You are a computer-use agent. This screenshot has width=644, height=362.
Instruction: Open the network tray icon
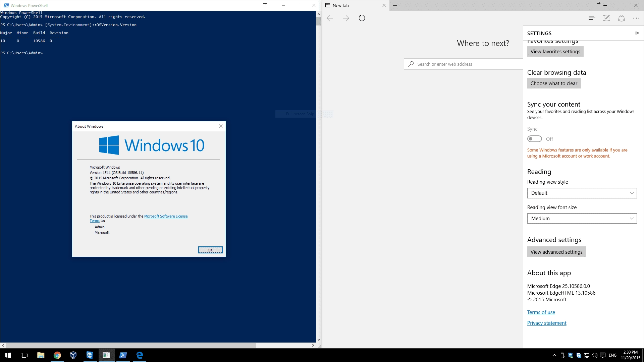(587, 355)
